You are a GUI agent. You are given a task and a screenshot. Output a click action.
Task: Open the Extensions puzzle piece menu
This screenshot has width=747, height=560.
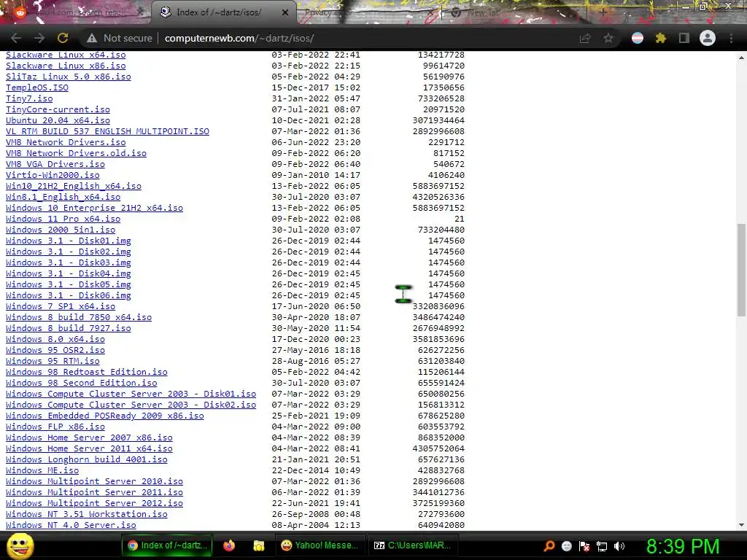pyautogui.click(x=661, y=38)
